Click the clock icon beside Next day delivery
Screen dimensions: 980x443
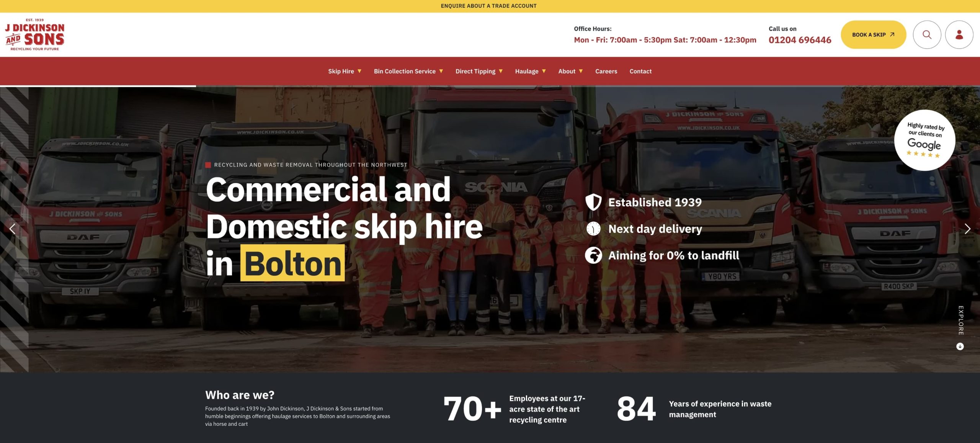[x=593, y=229]
